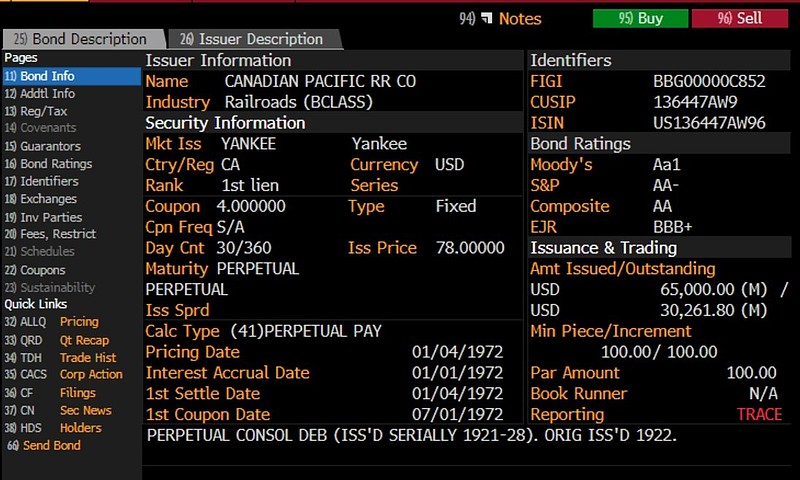Click the Cpn Freq value S/A

[x=231, y=227]
